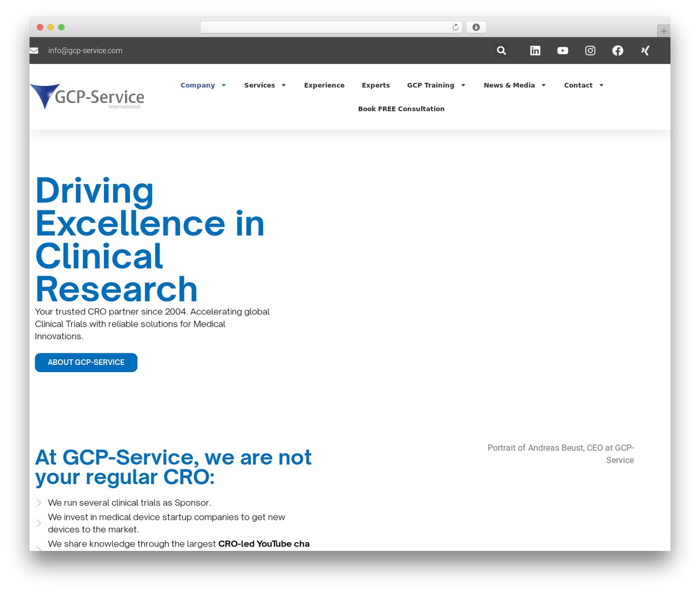Viewport: 700px width, 593px height.
Task: Click the ABOUT GCP-SERVICE button
Action: click(x=86, y=363)
